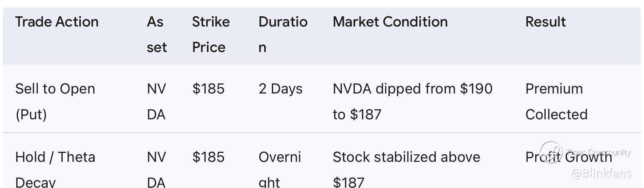Click the Result column header
Image resolution: width=644 pixels, height=188 pixels.
tap(545, 22)
